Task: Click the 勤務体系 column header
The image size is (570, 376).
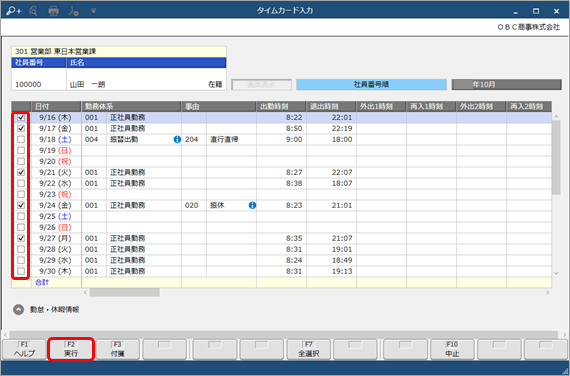Action: (x=131, y=107)
